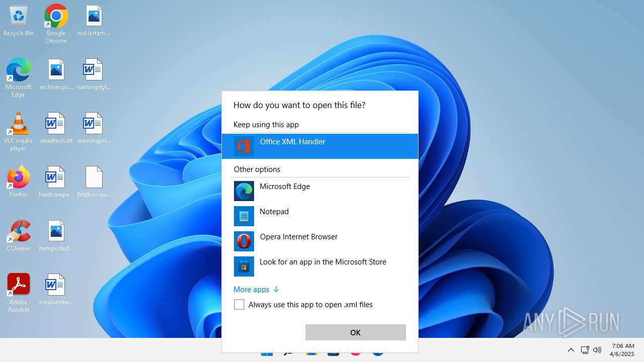Select VLC media player shortcut
The image size is (644, 362).
(x=19, y=132)
